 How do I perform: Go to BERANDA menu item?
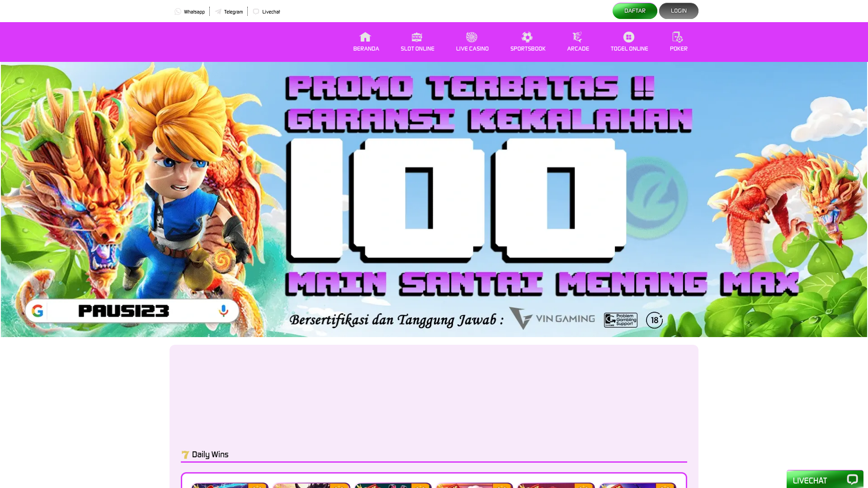[x=366, y=42]
